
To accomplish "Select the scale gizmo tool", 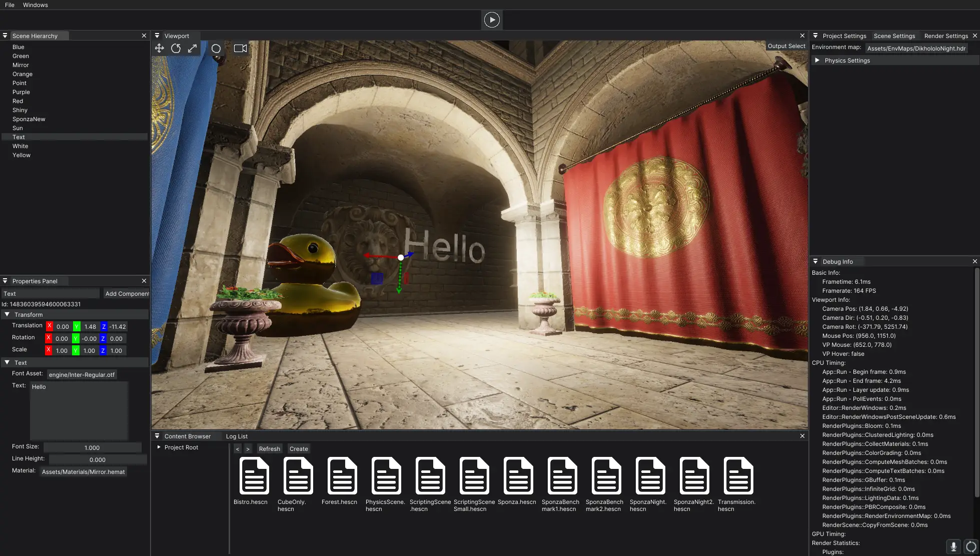I will 192,48.
